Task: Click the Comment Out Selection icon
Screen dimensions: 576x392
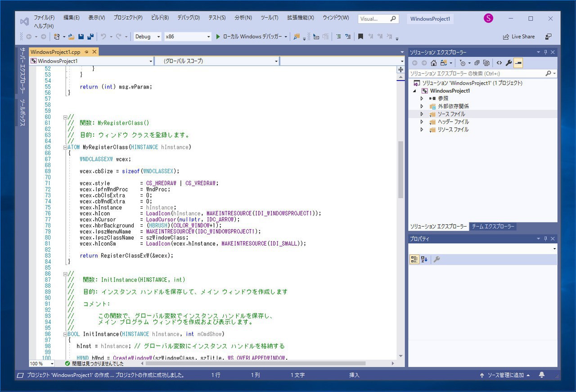Action: [338, 36]
